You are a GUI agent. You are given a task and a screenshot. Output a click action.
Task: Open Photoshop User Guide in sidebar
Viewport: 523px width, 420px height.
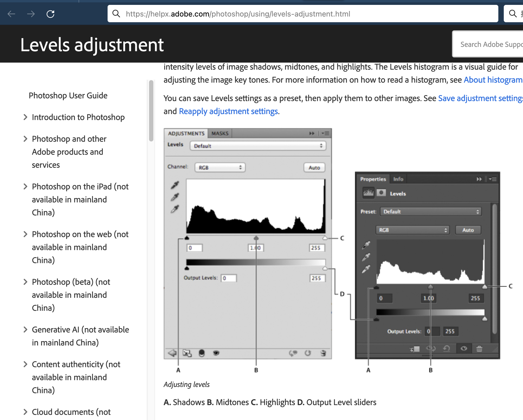(68, 95)
